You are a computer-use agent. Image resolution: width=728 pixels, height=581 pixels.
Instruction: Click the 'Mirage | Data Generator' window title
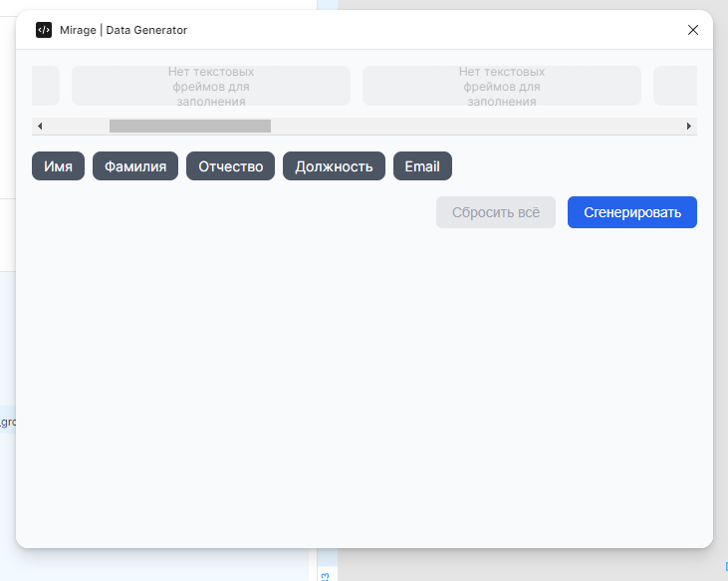point(123,30)
